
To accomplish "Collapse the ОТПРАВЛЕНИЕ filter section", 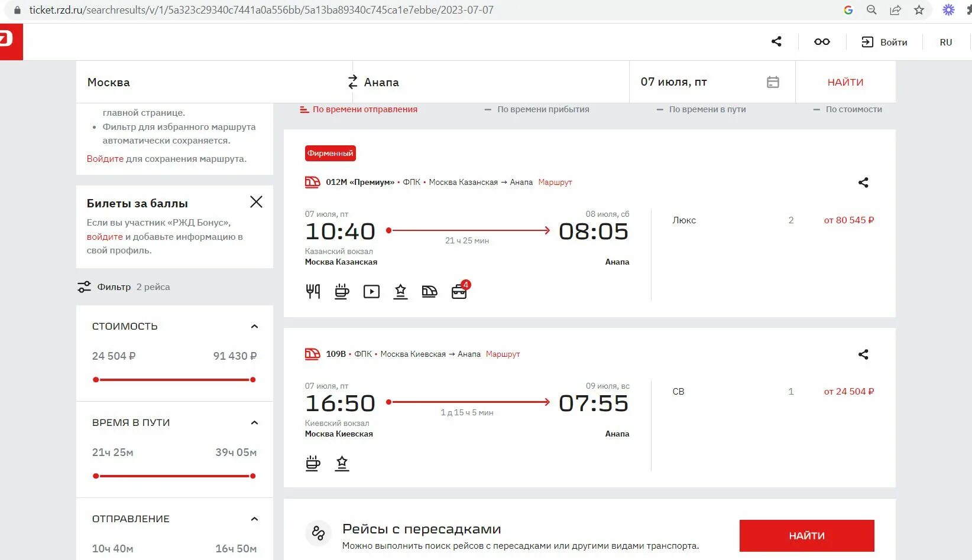I will pyautogui.click(x=254, y=519).
